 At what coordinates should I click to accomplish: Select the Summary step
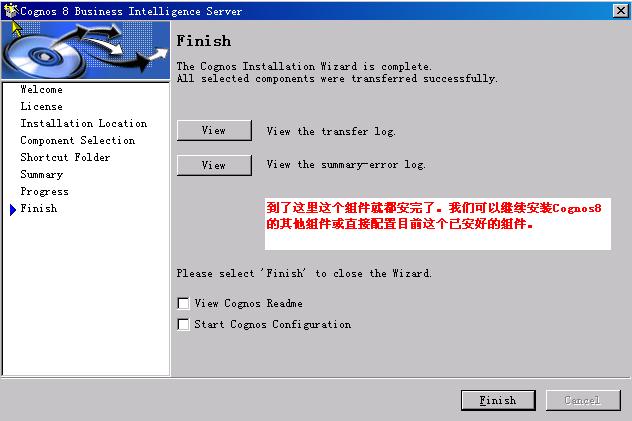(x=42, y=174)
